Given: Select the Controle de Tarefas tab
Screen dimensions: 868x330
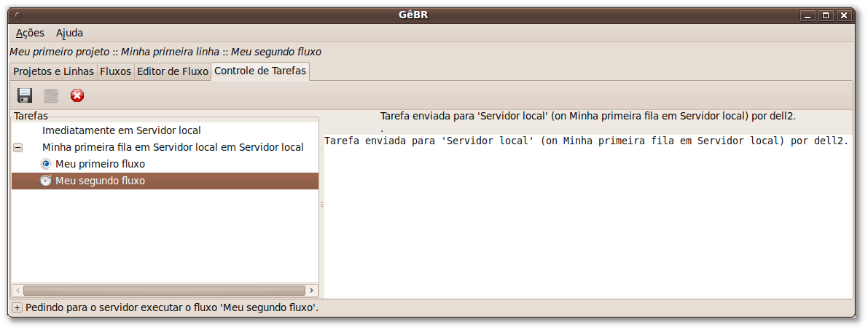Looking at the screenshot, I should 260,71.
